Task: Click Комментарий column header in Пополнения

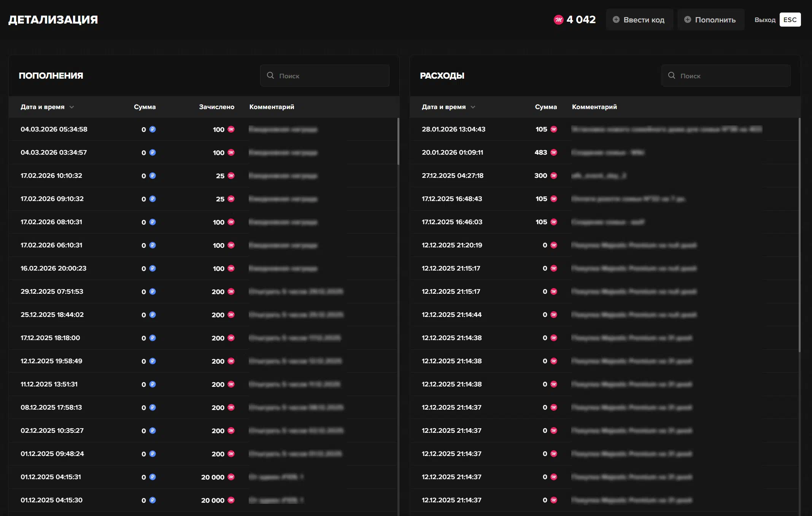Action: (272, 107)
